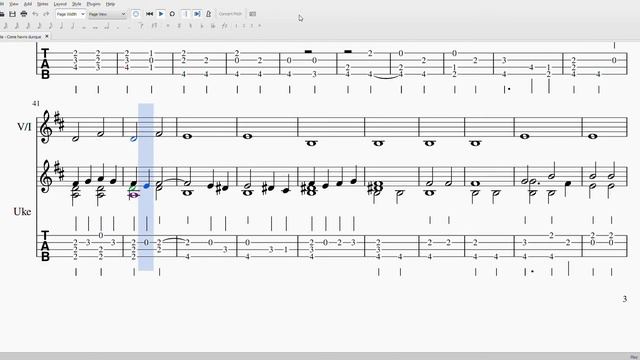Click the V/I staff label
Viewport: 640px width, 360px height.
pos(24,127)
